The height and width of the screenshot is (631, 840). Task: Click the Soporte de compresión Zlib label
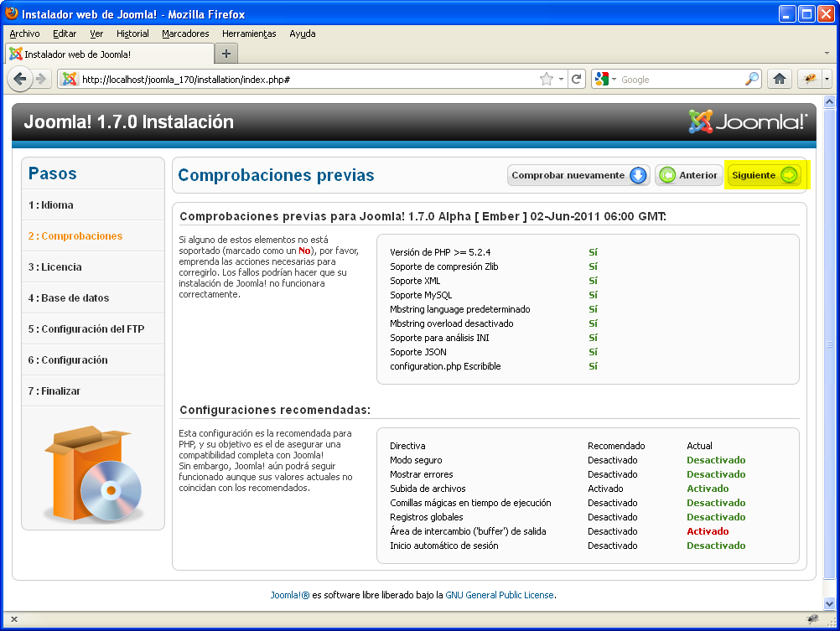pos(444,266)
